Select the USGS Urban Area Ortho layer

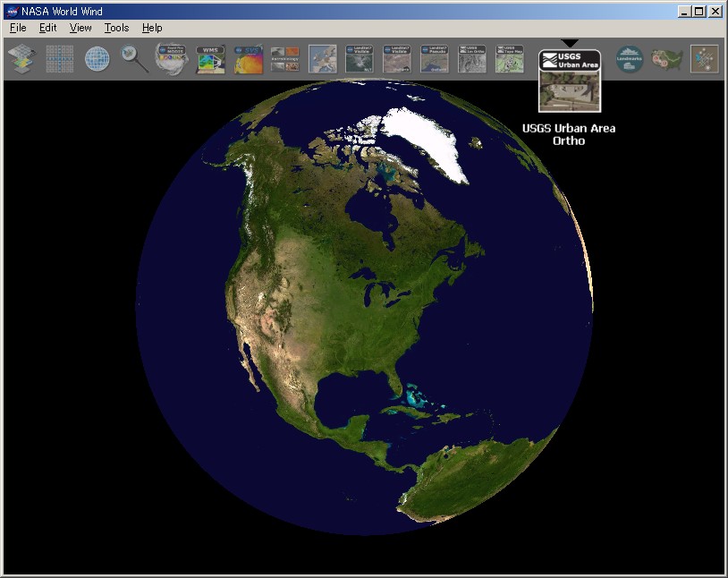click(x=570, y=57)
